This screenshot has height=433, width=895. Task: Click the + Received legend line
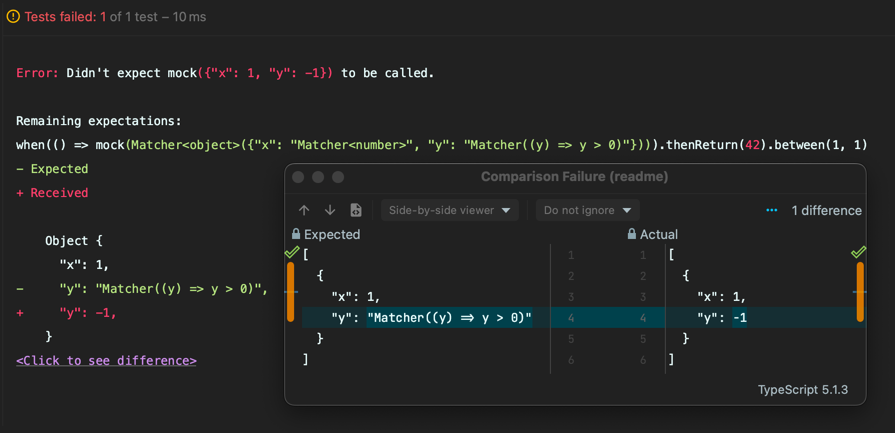52,193
